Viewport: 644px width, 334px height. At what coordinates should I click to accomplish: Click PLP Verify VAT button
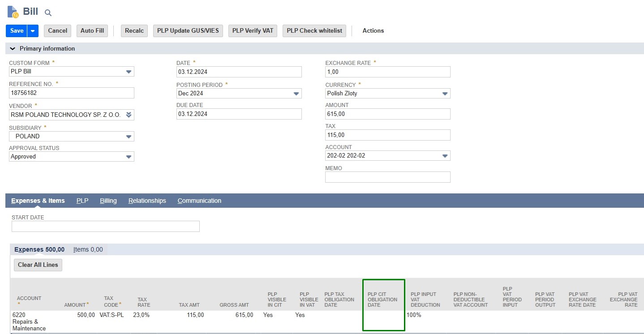pos(253,31)
